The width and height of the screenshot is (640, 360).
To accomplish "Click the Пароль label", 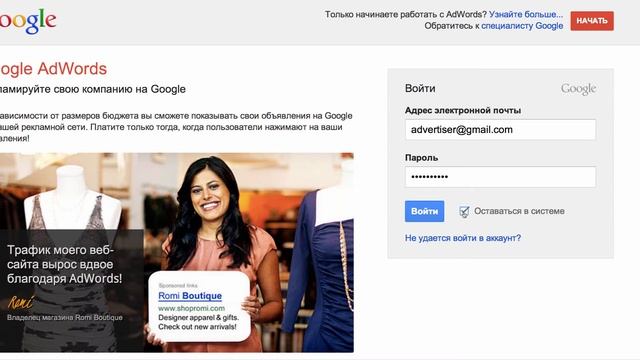I will point(421,158).
